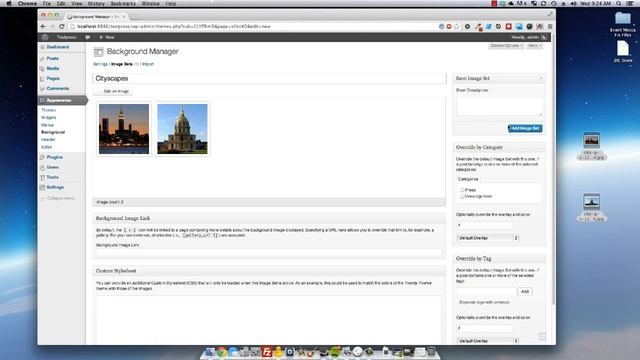Open Bookmarks menu

123,3
